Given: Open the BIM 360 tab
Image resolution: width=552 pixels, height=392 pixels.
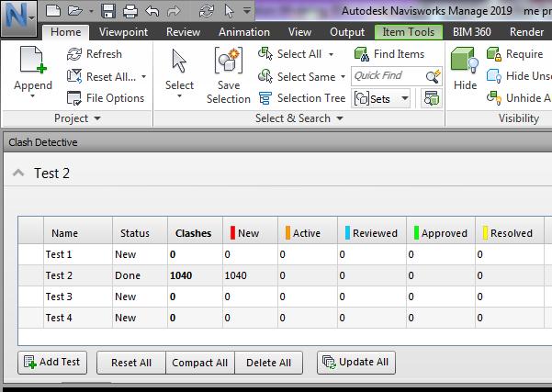Looking at the screenshot, I should coord(472,32).
